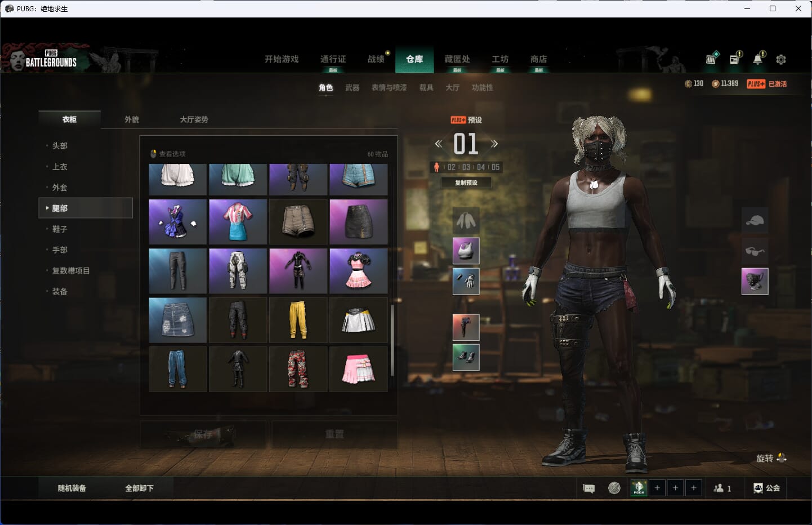The height and width of the screenshot is (525, 812).
Task: Click the character preset figure icon
Action: tap(436, 167)
